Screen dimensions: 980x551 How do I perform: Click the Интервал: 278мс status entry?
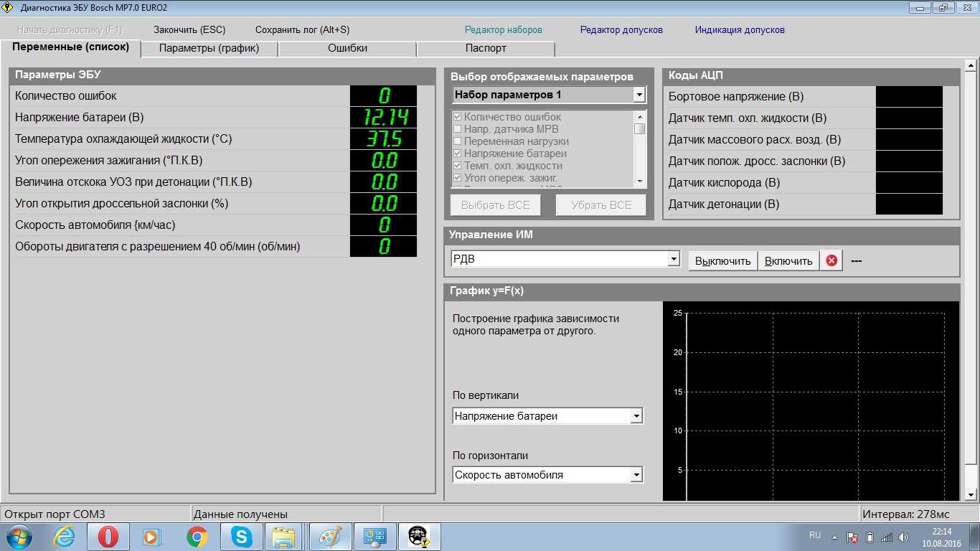click(x=906, y=514)
